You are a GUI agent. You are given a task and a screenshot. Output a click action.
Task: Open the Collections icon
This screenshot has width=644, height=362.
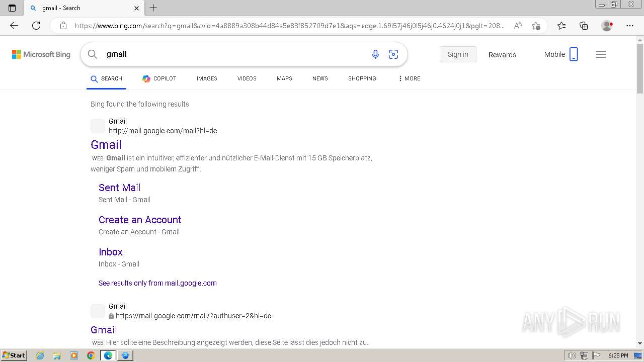coord(584,26)
